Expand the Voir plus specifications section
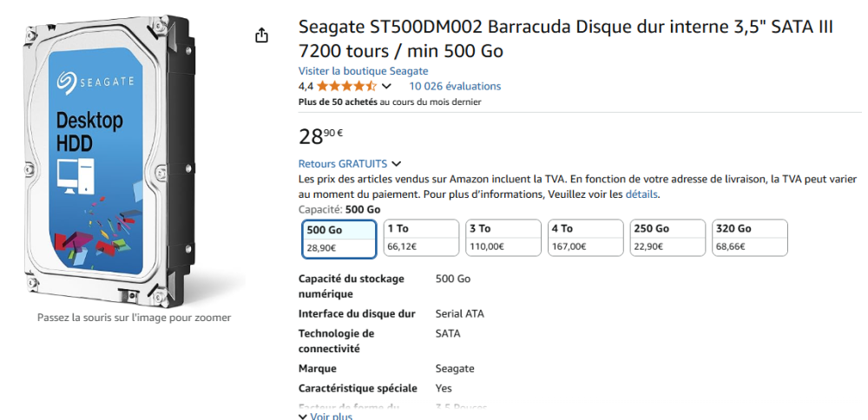868x420 pixels. [325, 416]
